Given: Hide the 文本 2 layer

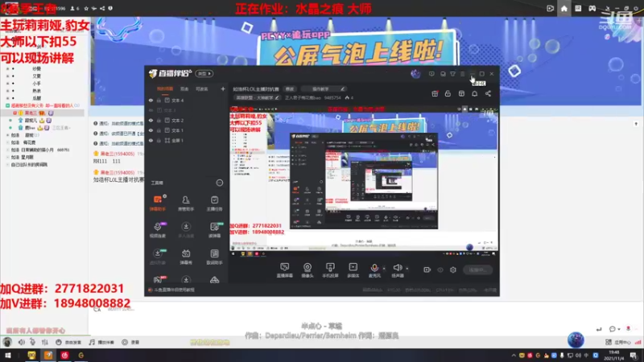Looking at the screenshot, I should coord(151,120).
